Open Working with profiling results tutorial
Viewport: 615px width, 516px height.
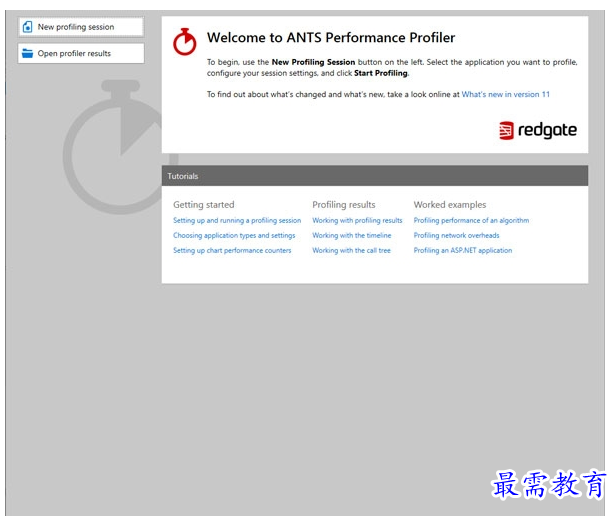coord(357,220)
